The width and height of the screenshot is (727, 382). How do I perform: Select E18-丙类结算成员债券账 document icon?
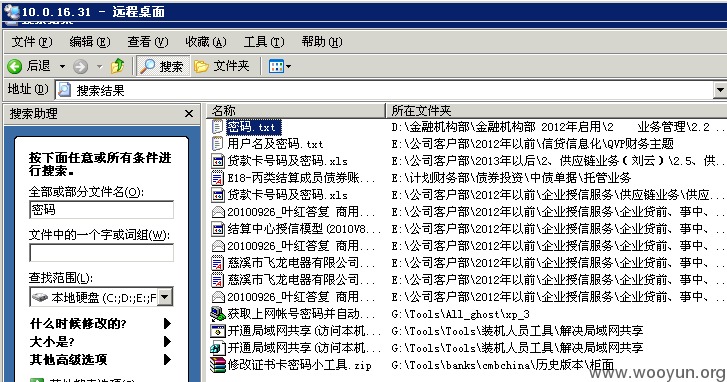217,178
